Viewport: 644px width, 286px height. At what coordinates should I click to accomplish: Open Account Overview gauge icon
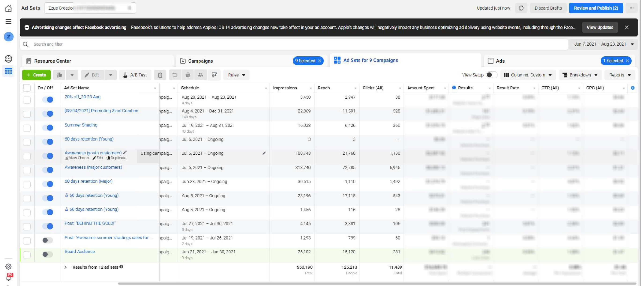pyautogui.click(x=8, y=59)
